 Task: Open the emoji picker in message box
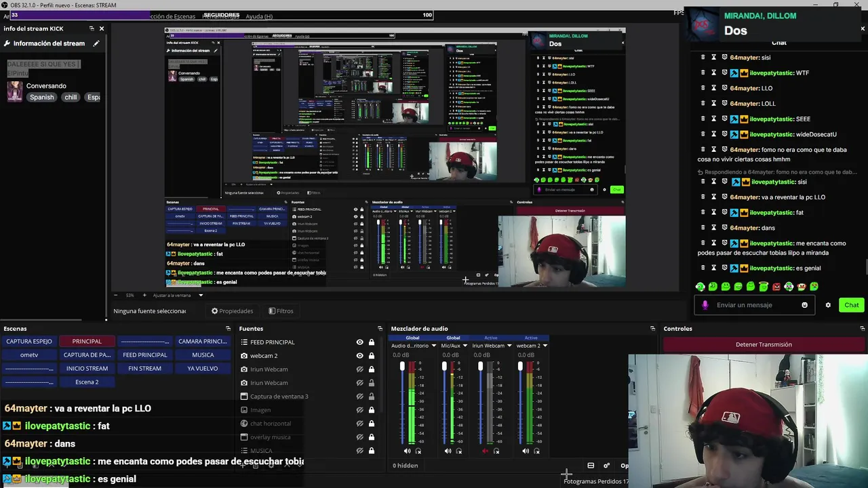click(x=805, y=305)
